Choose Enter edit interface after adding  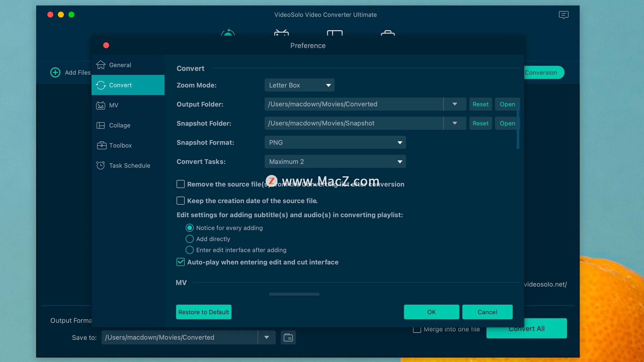click(190, 250)
